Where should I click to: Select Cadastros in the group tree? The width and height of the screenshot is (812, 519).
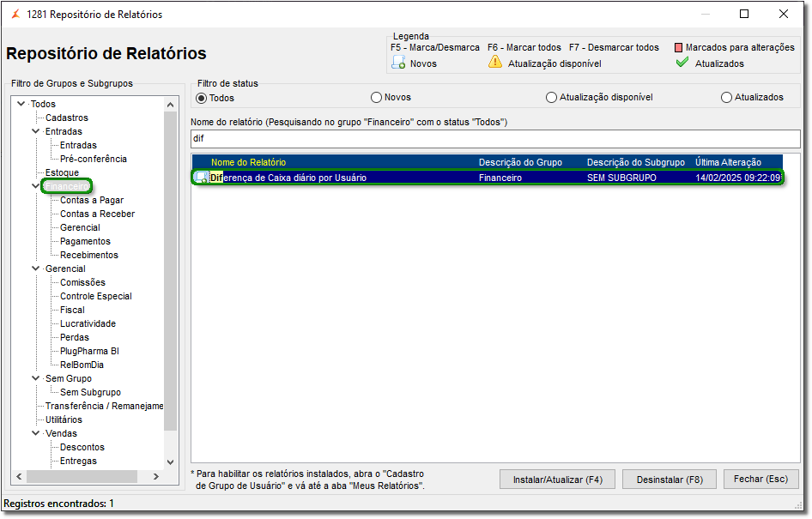(67, 118)
